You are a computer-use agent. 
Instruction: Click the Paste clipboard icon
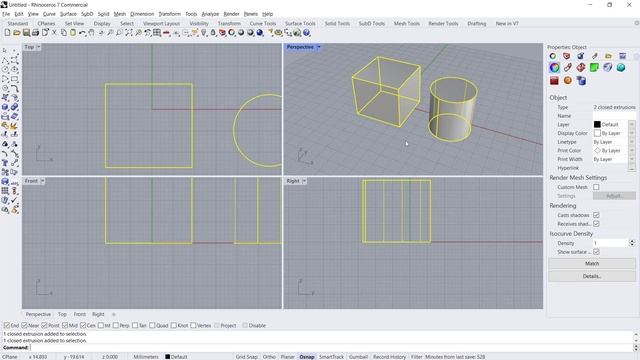pos(73,33)
